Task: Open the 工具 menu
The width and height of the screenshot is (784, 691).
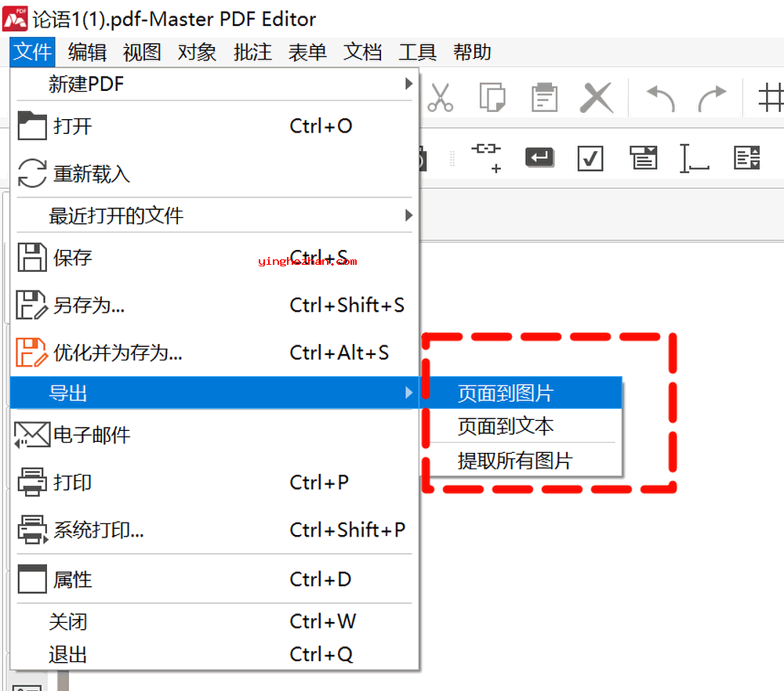Action: point(418,52)
